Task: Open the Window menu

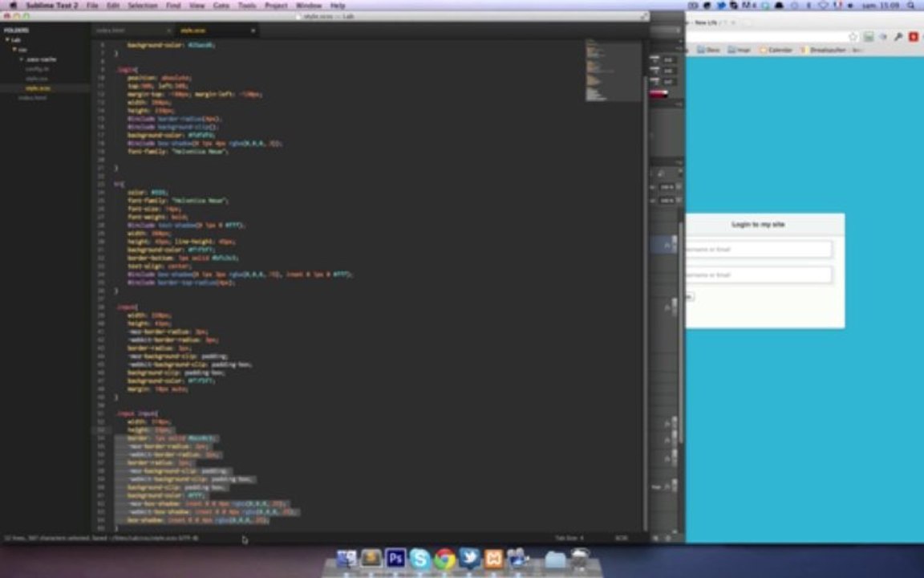Action: (x=309, y=6)
